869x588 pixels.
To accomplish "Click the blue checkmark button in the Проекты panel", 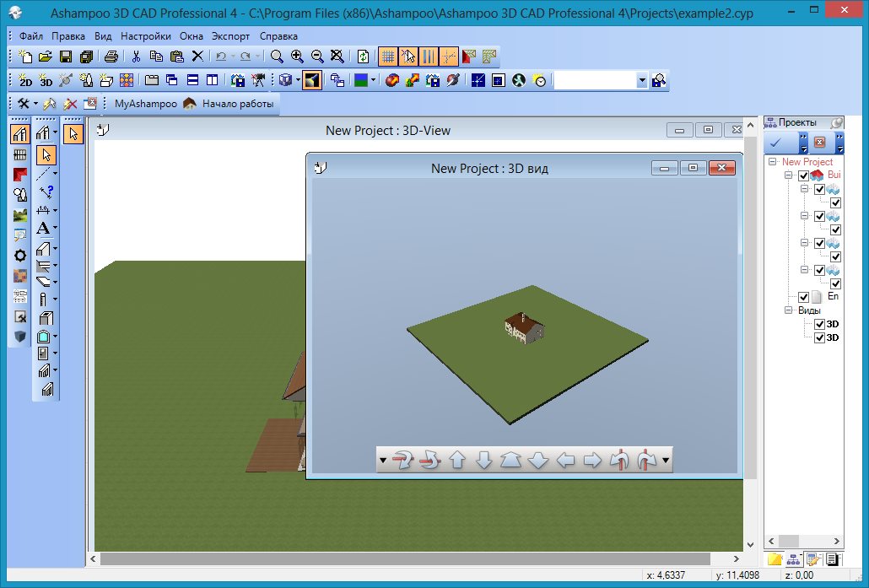I will coord(776,143).
